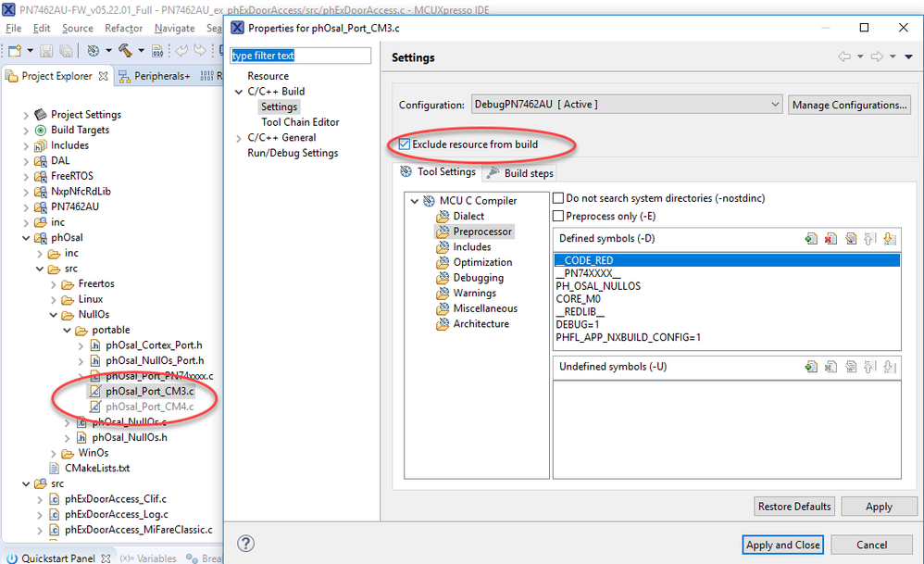Viewport: 924px width, 564px height.
Task: Click the Apply button
Action: click(879, 507)
